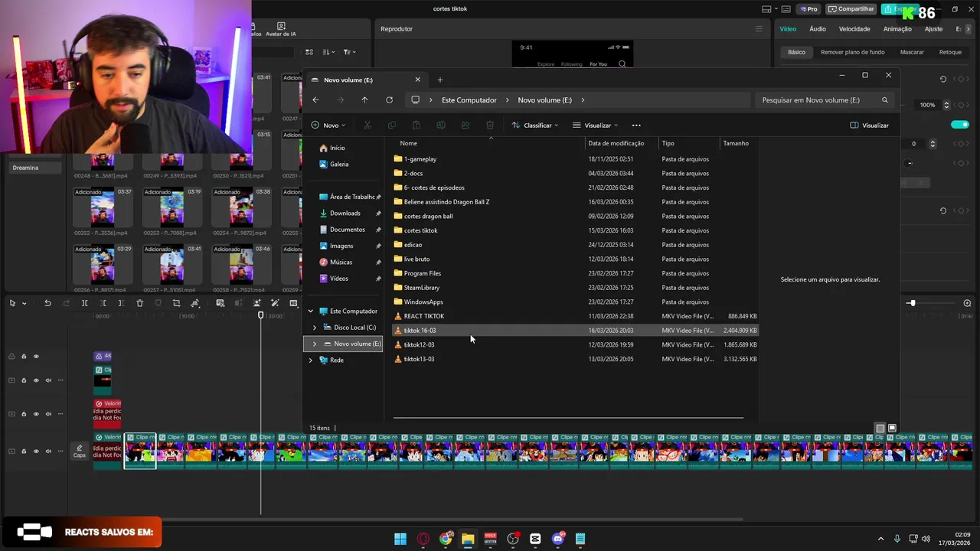This screenshot has width=980, height=551.
Task: Toggle eye visibility on the red Velocidade track
Action: [36, 413]
